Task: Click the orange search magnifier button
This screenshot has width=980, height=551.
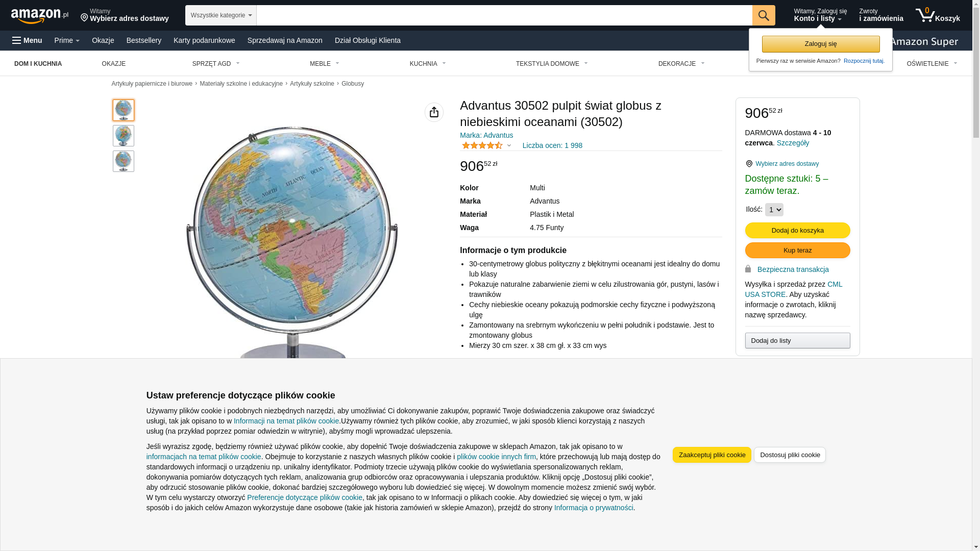Action: pos(764,15)
